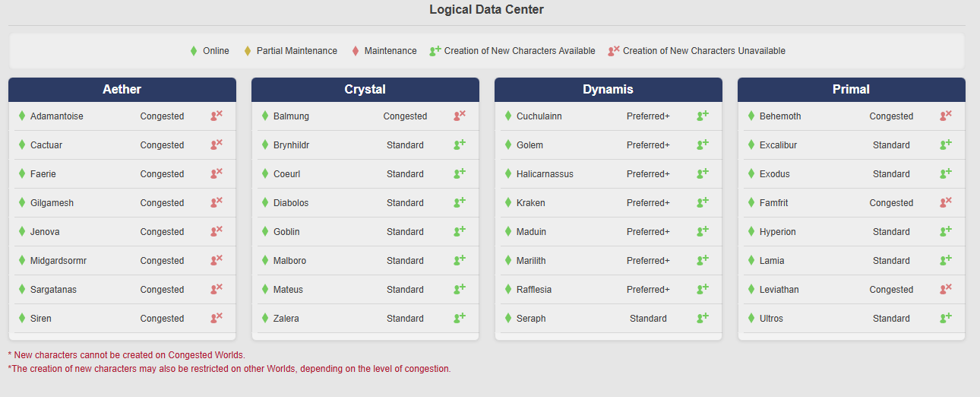Click the online status diamond next to Jenova
Viewport: 980px width, 397px height.
(22, 231)
